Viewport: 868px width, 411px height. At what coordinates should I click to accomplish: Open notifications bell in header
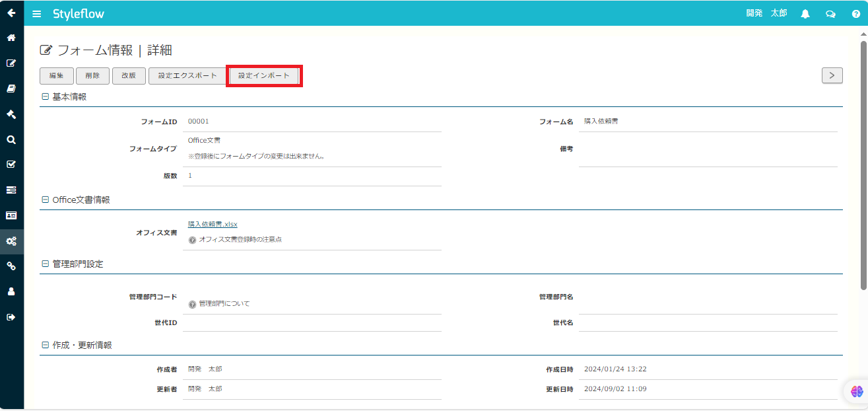click(x=805, y=14)
